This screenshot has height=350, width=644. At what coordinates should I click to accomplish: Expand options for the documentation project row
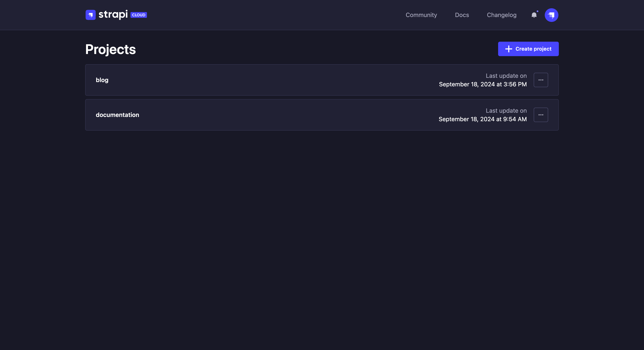click(541, 115)
